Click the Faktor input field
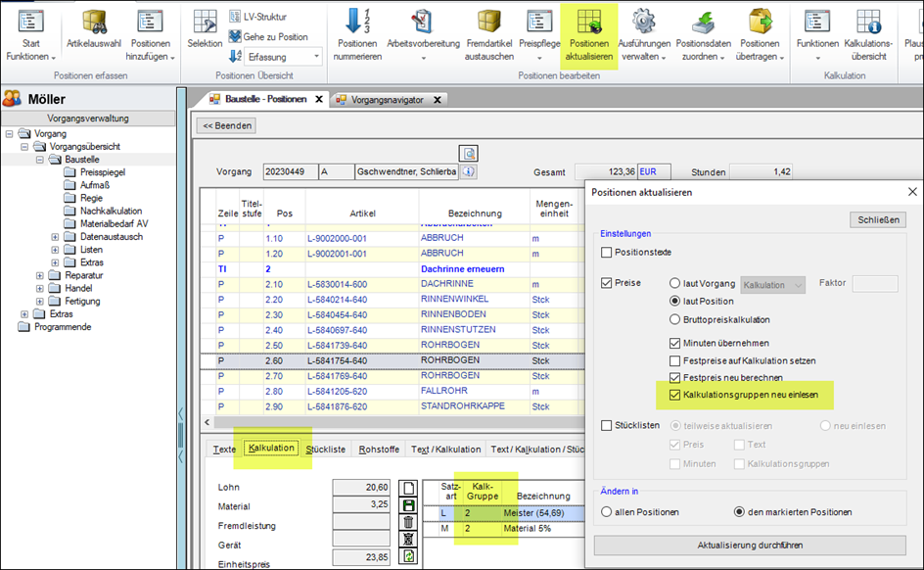The width and height of the screenshot is (924, 570). 874,284
